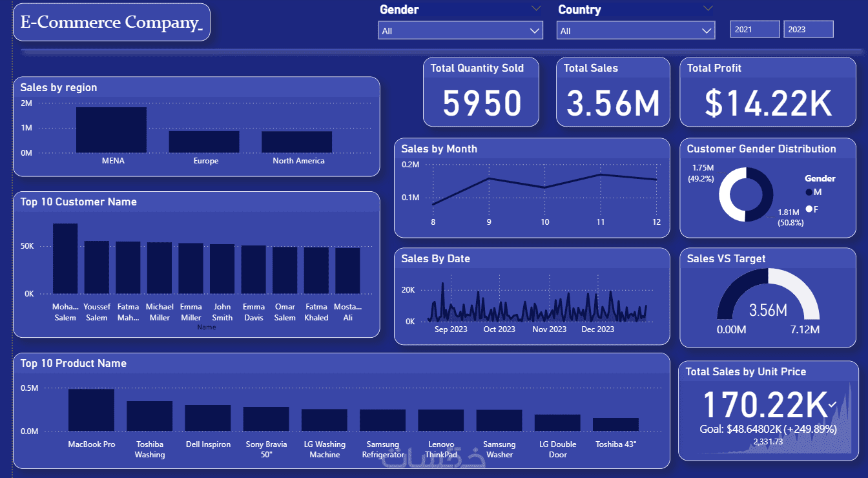Click the Toshiba Washing product bar
868x478 pixels.
coord(150,416)
